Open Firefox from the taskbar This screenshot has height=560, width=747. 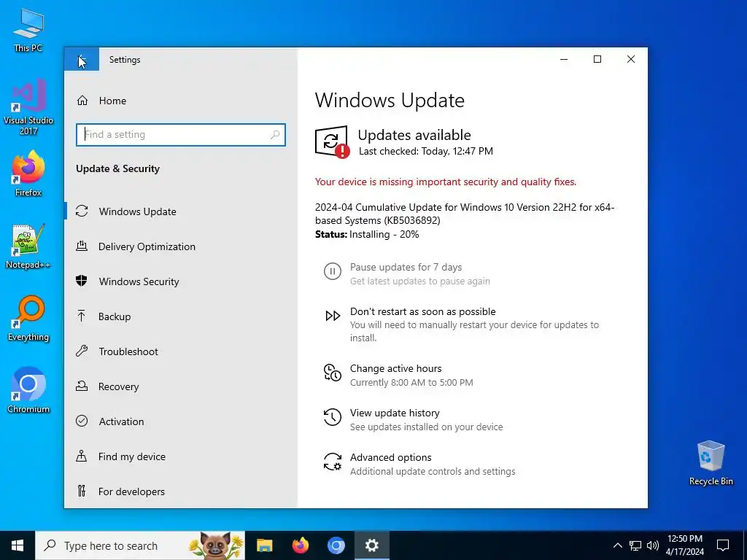[x=300, y=545]
